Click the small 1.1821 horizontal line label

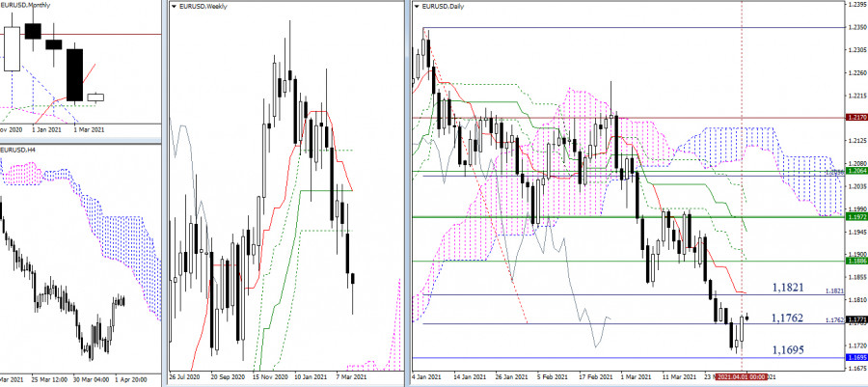coord(835,290)
